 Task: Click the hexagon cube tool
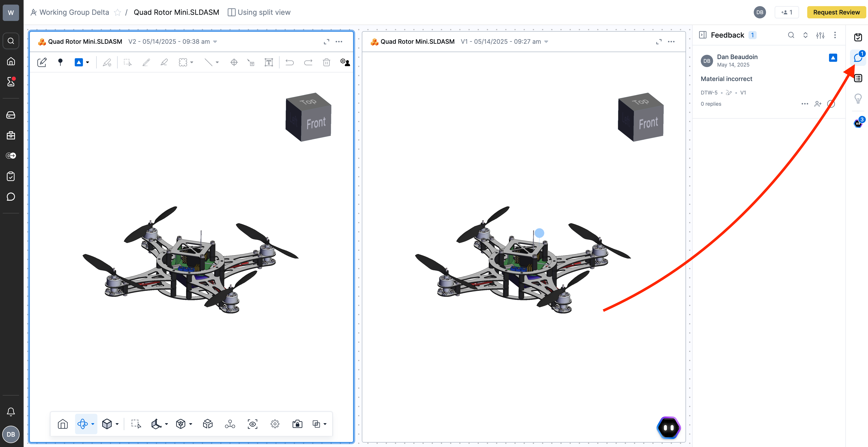coord(181,424)
